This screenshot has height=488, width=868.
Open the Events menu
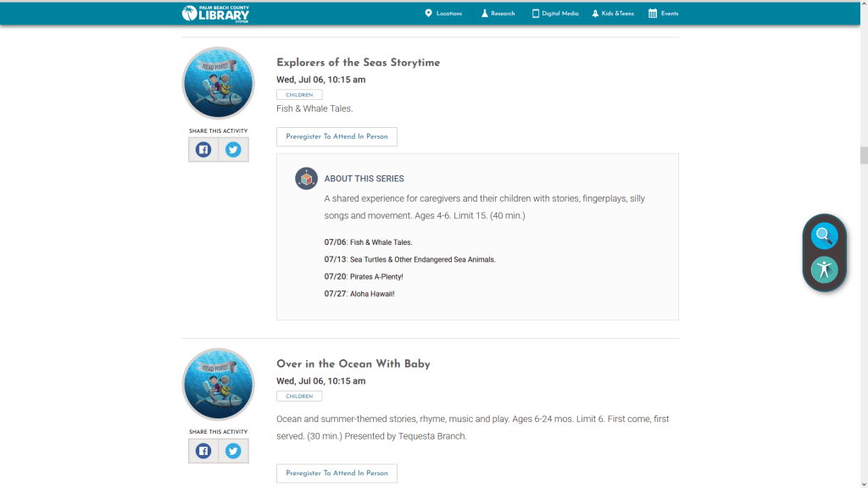(663, 14)
